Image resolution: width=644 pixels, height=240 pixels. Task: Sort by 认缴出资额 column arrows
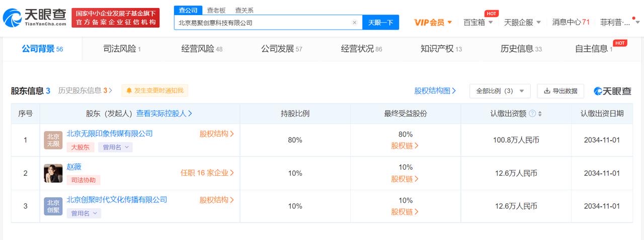click(540, 114)
